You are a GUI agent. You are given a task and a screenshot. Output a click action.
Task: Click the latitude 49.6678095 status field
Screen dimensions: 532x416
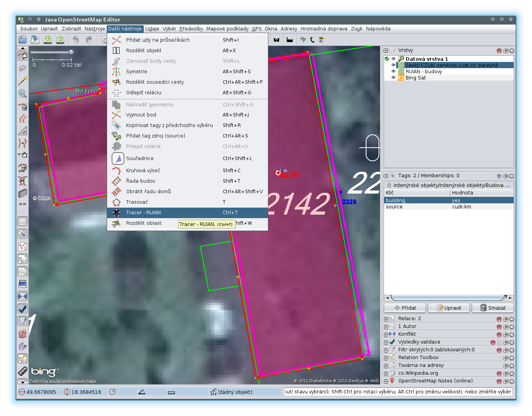(39, 392)
